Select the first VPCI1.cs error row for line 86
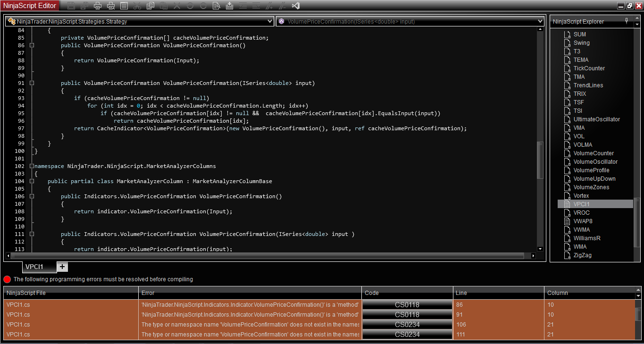This screenshot has width=644, height=344. 319,305
